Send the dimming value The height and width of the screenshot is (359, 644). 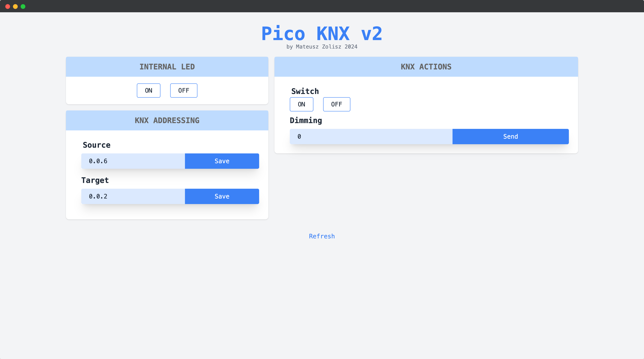click(x=510, y=136)
